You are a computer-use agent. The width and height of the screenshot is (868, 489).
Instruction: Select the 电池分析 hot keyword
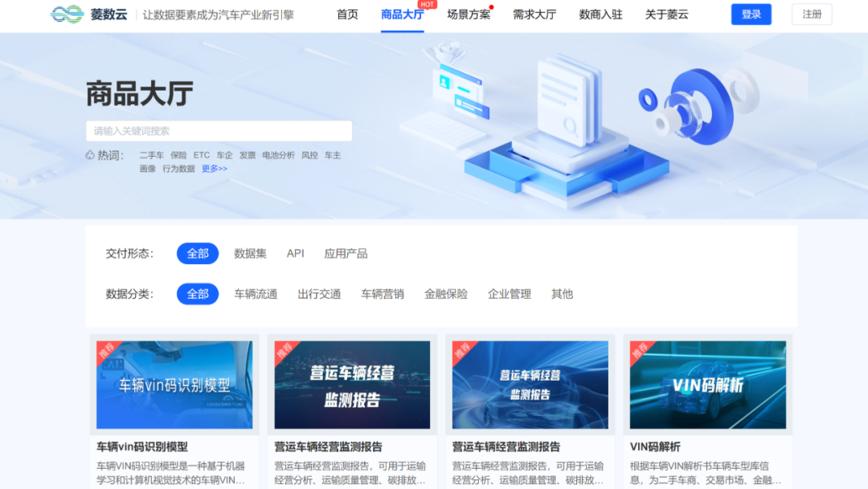click(278, 155)
